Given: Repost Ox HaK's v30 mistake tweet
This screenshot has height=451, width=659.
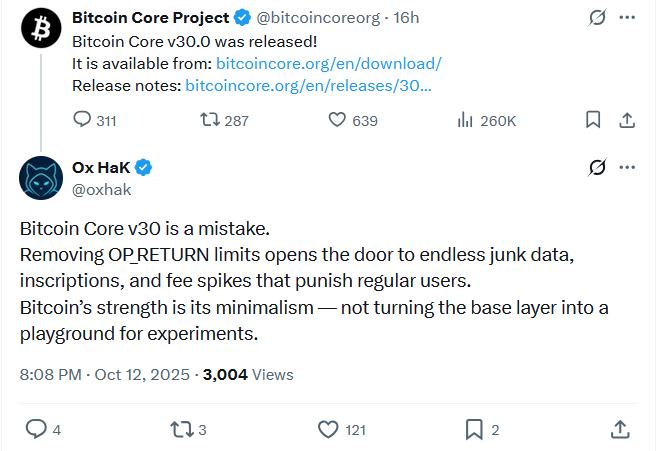Looking at the screenshot, I should (181, 429).
